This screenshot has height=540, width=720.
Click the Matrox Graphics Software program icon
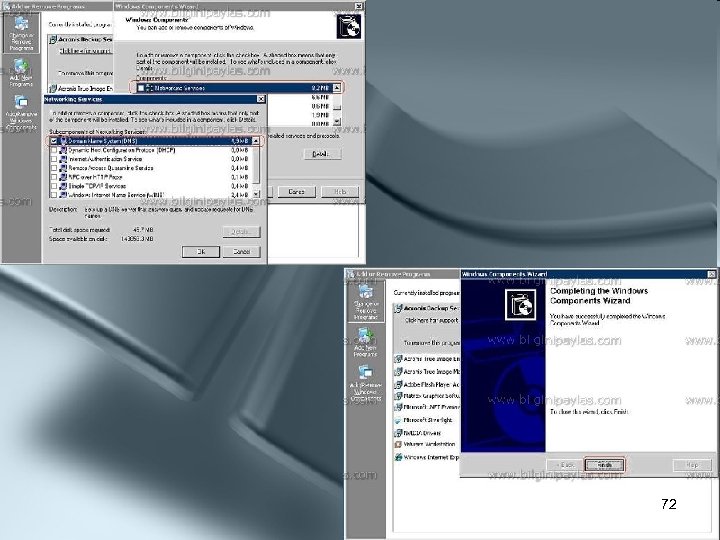398,396
